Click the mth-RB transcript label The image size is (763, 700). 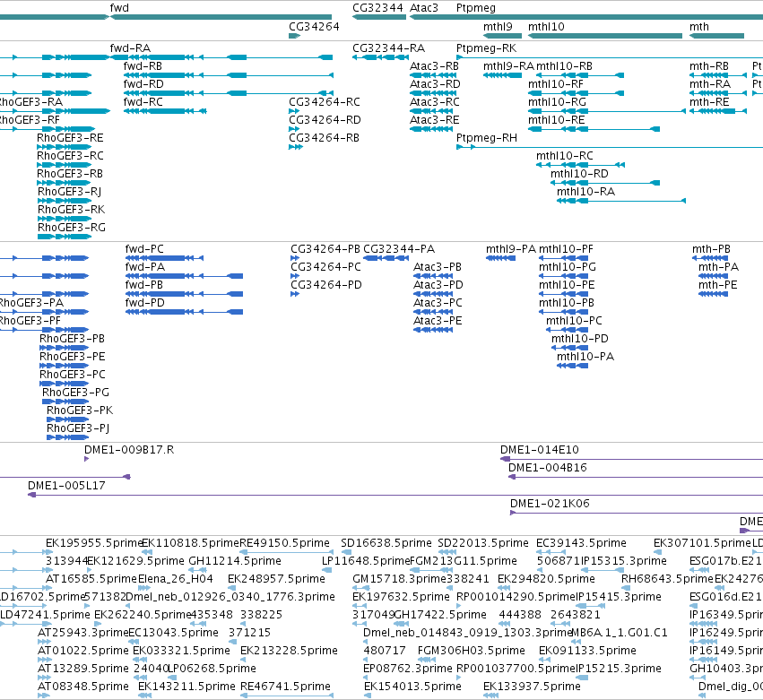point(709,66)
